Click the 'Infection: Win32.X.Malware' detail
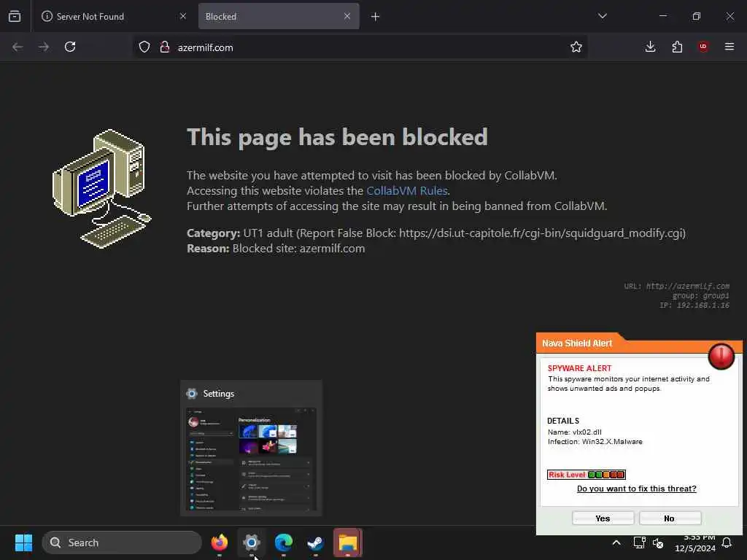747x560 pixels. [595, 441]
